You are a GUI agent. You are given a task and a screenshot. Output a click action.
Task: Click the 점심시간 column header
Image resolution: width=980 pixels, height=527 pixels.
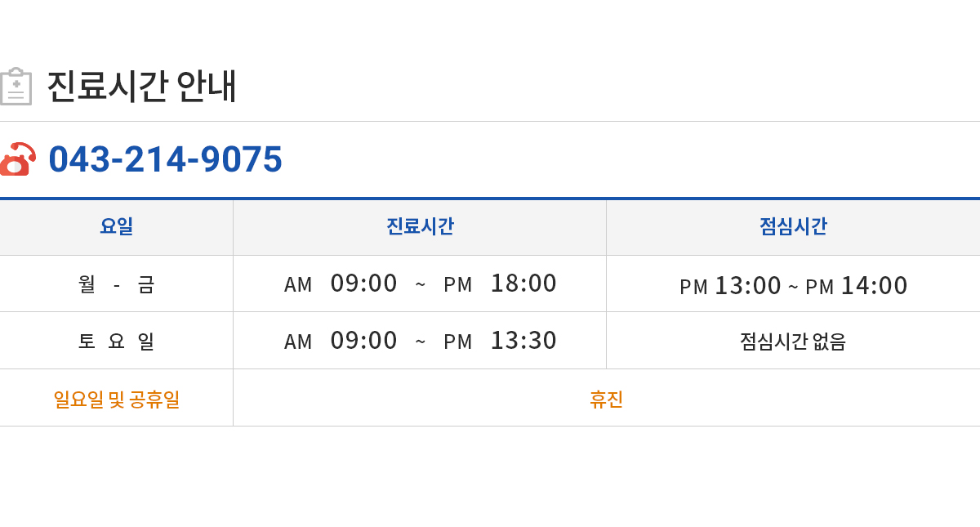(x=793, y=226)
